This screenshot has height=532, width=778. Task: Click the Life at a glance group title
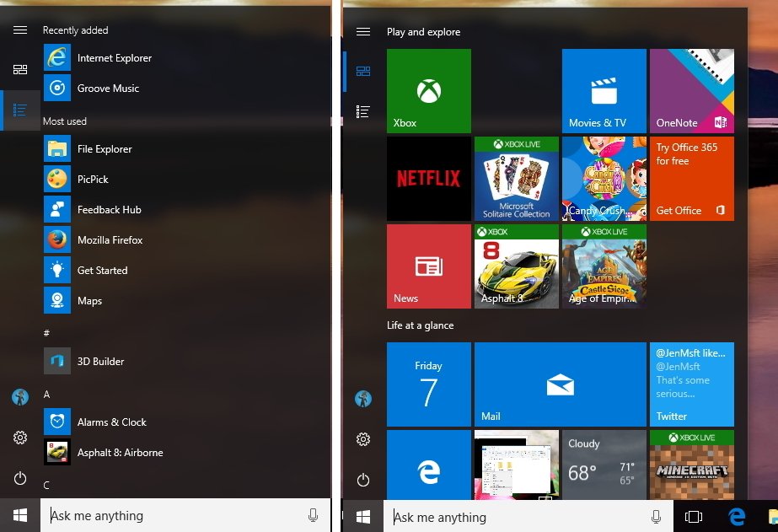tap(421, 325)
